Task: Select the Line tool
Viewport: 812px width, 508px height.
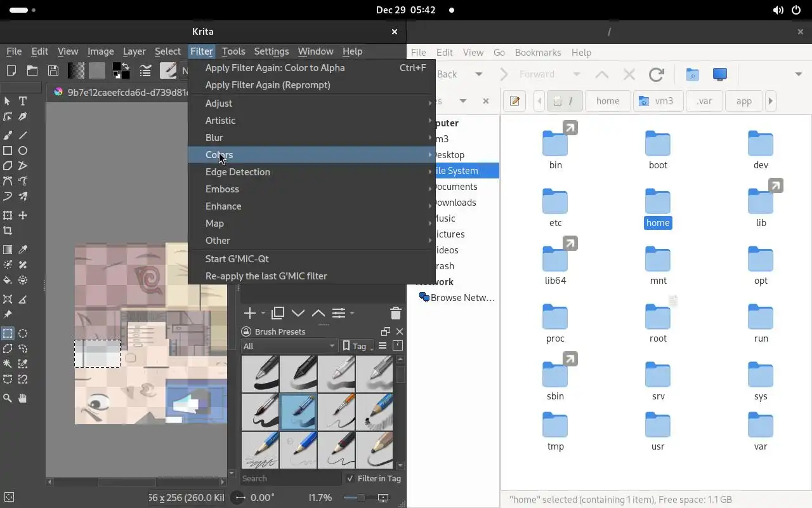Action: point(23,135)
